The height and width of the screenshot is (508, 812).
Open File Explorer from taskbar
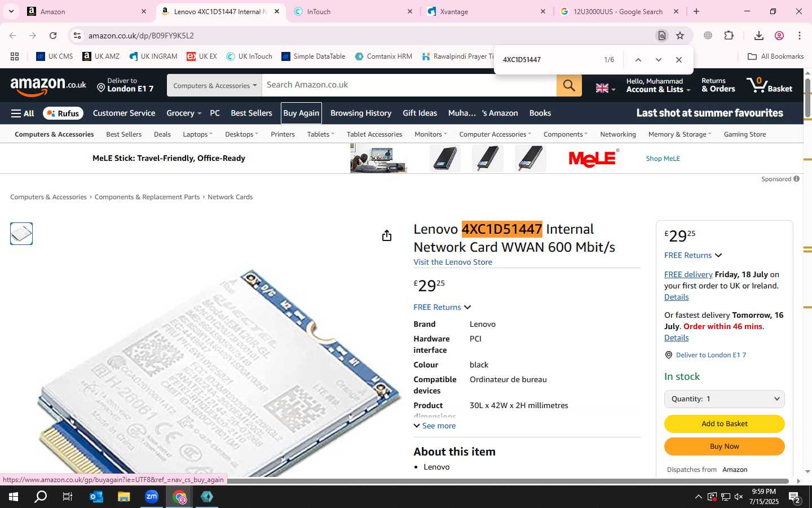point(123,497)
